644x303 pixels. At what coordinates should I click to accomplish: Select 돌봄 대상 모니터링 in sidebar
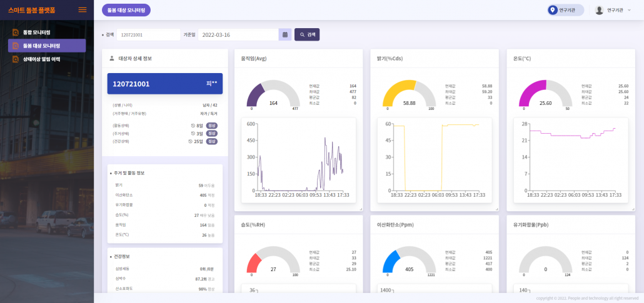(47, 46)
